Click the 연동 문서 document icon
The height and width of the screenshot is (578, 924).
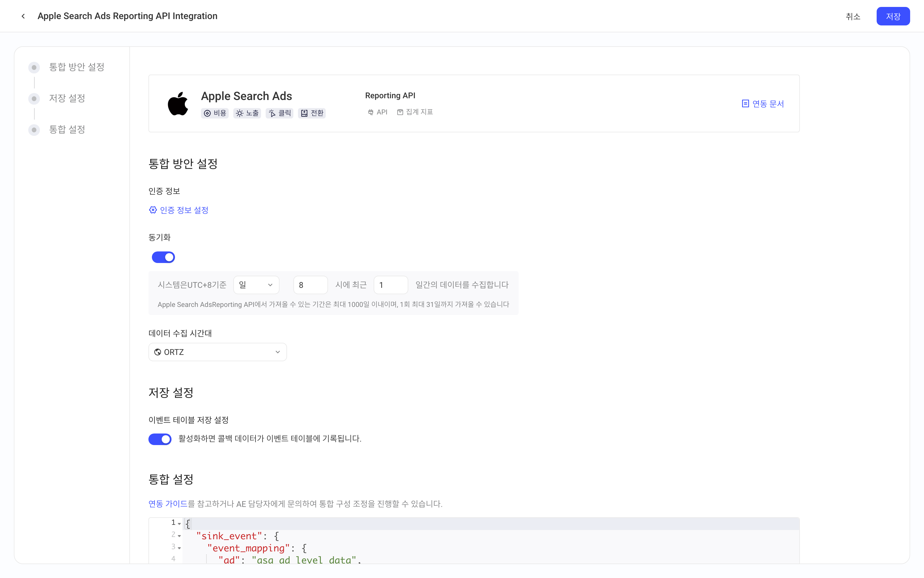[x=745, y=103]
